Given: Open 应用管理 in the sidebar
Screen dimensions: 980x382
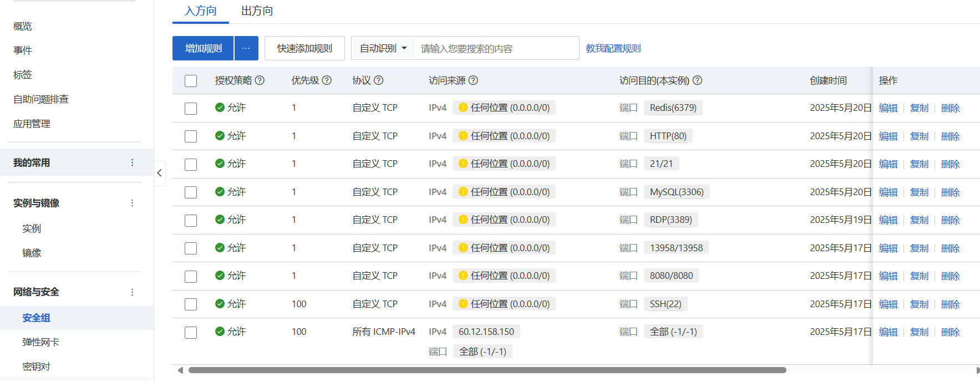Looking at the screenshot, I should click(x=32, y=124).
